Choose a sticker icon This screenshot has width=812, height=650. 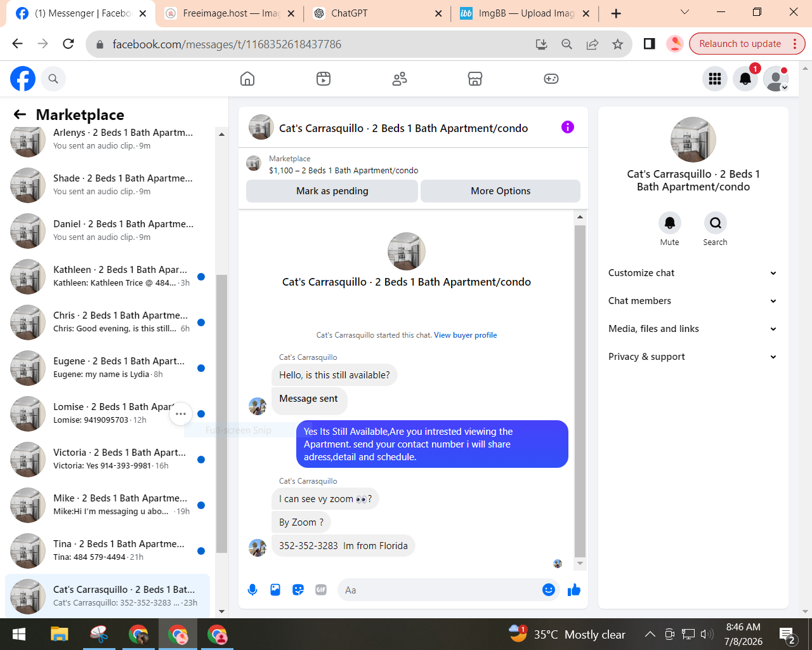(298, 590)
